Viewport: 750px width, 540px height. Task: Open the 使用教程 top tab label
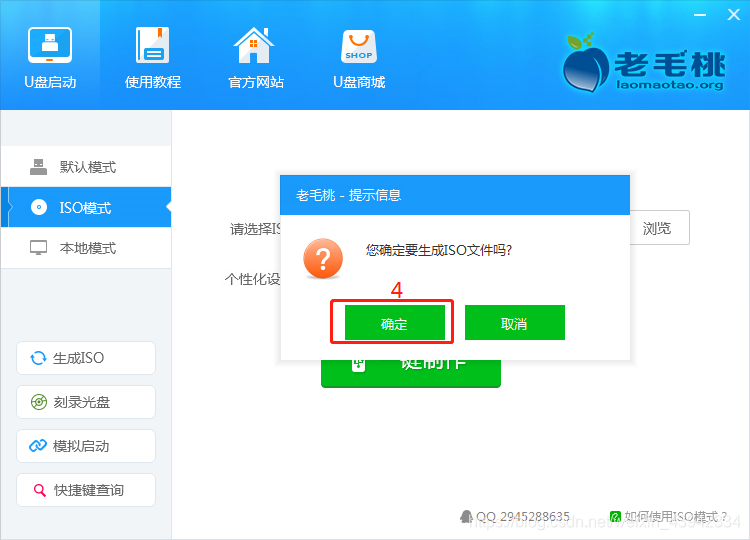153,82
